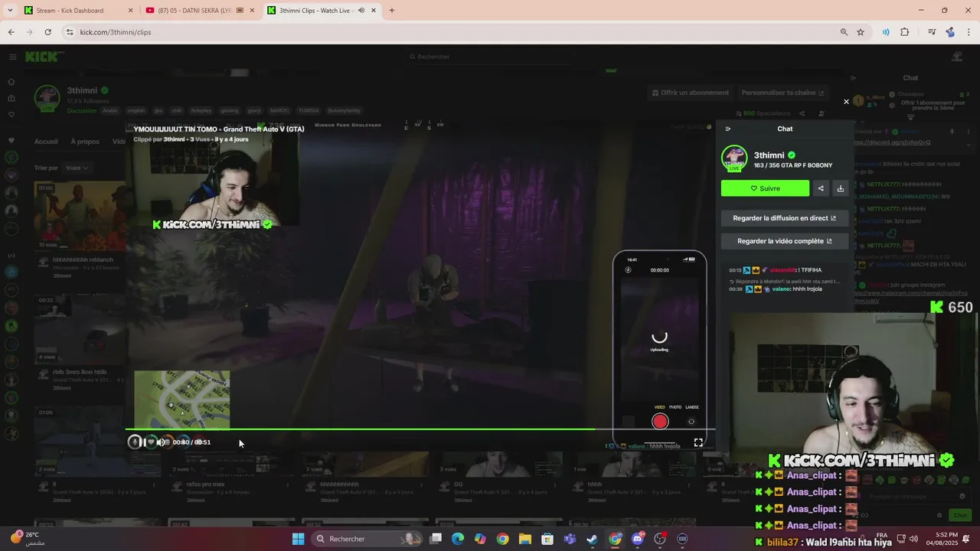The image size is (980, 551).
Task: View site information icon in address bar
Action: click(70, 32)
